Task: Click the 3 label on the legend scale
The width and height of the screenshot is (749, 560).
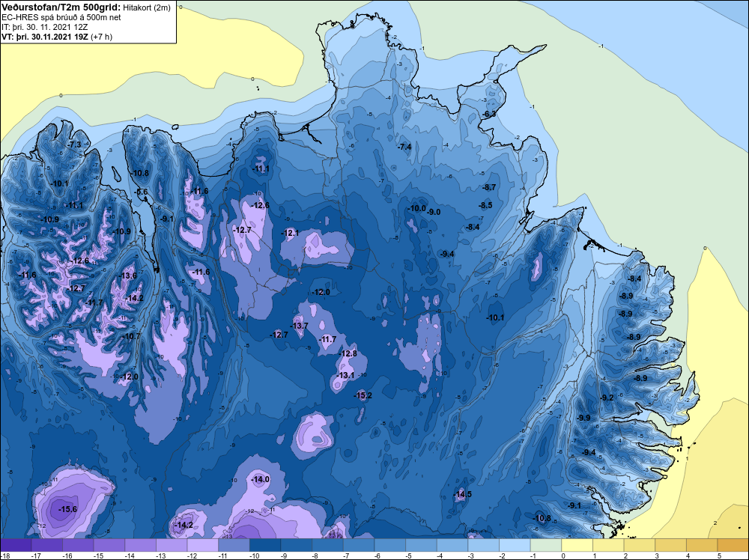Action: [657, 556]
